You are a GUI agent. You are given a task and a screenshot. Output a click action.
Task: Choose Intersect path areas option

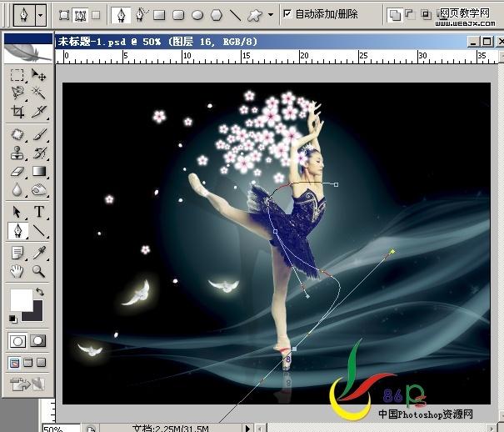point(427,14)
